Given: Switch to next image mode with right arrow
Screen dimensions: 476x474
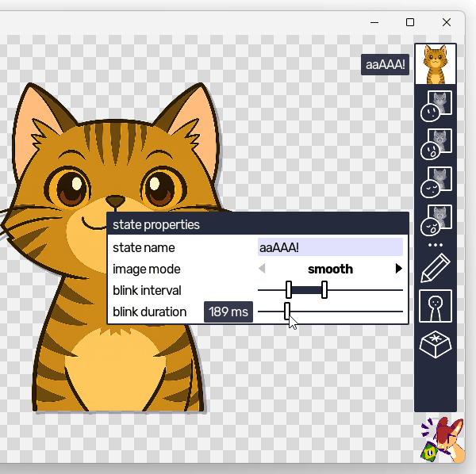Looking at the screenshot, I should pos(398,269).
